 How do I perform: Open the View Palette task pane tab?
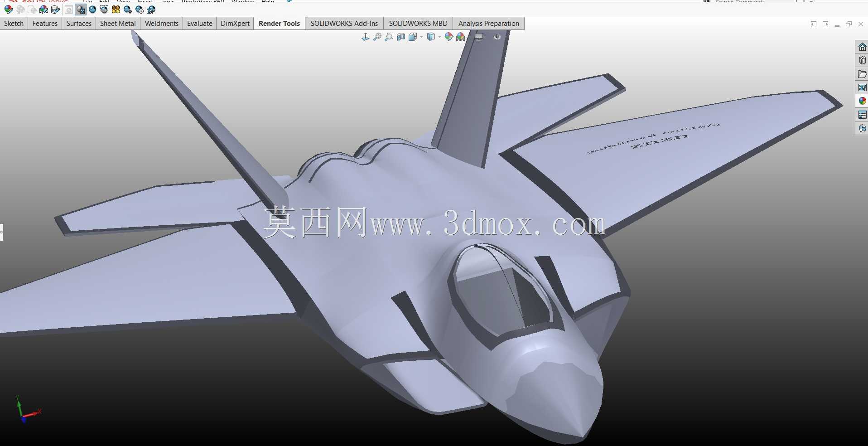coord(862,87)
